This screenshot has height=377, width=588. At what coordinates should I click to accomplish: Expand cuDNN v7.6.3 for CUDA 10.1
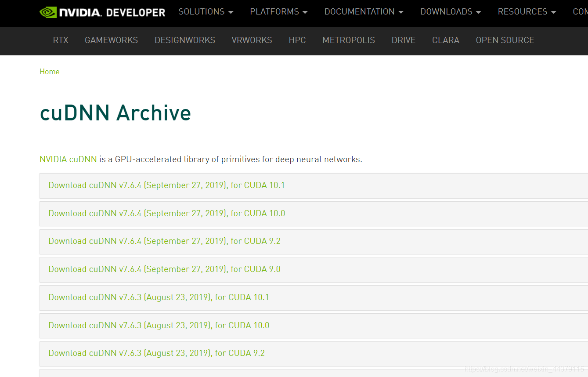pyautogui.click(x=314, y=297)
